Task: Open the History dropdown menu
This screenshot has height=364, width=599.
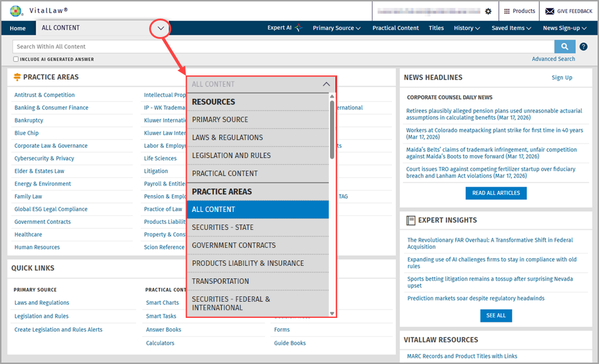Action: click(467, 28)
